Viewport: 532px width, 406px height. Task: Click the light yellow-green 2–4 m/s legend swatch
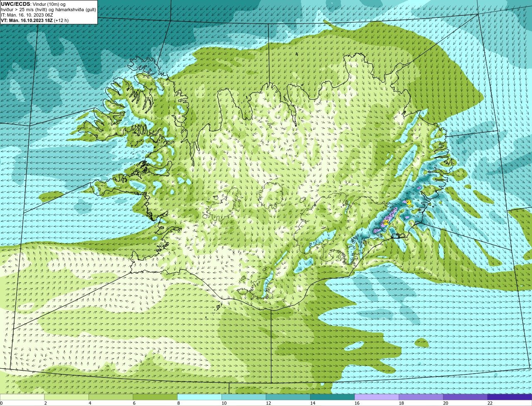pos(66,397)
